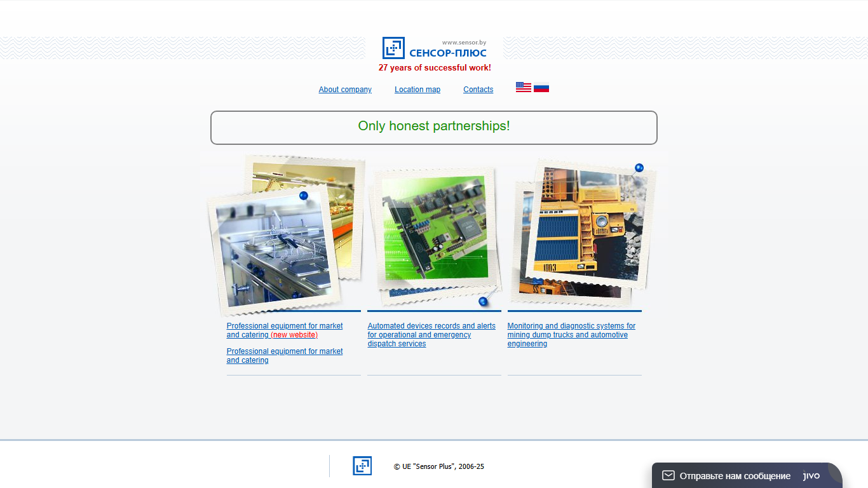This screenshot has width=868, height=488.
Task: Click the copyright text UE Sensor Plus
Action: point(438,466)
